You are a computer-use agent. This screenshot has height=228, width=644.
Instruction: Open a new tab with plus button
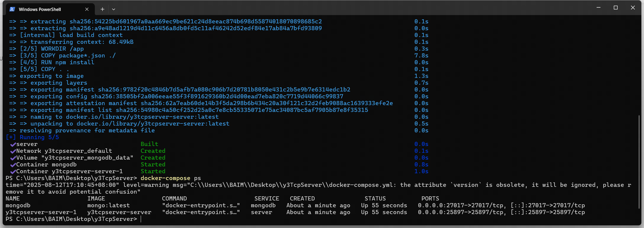[102, 9]
